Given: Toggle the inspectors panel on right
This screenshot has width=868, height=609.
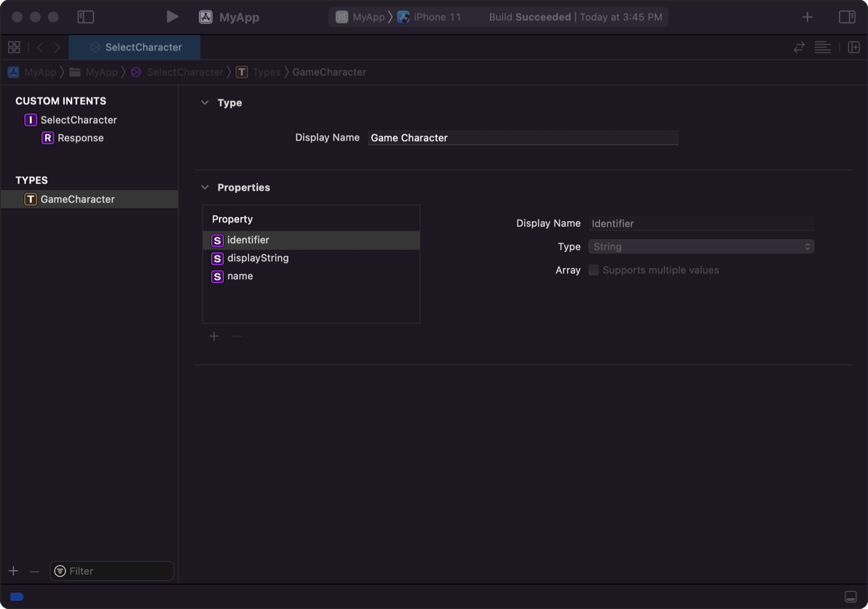Looking at the screenshot, I should pos(847,17).
